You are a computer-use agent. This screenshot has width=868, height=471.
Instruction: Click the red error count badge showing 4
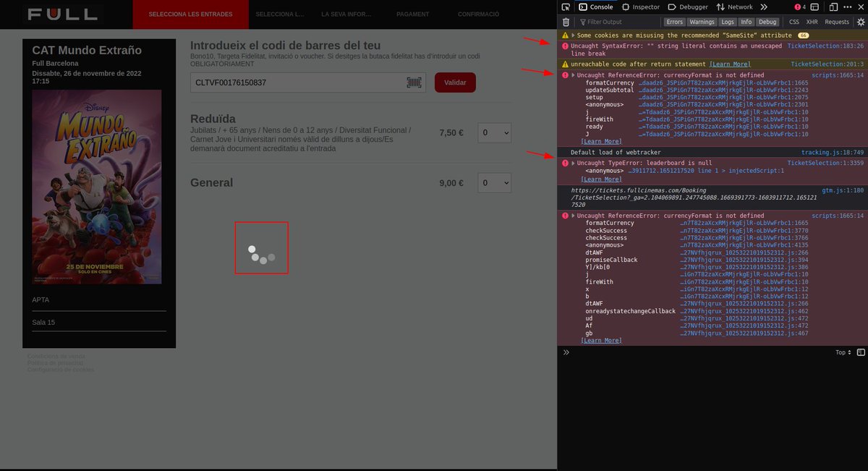(799, 7)
